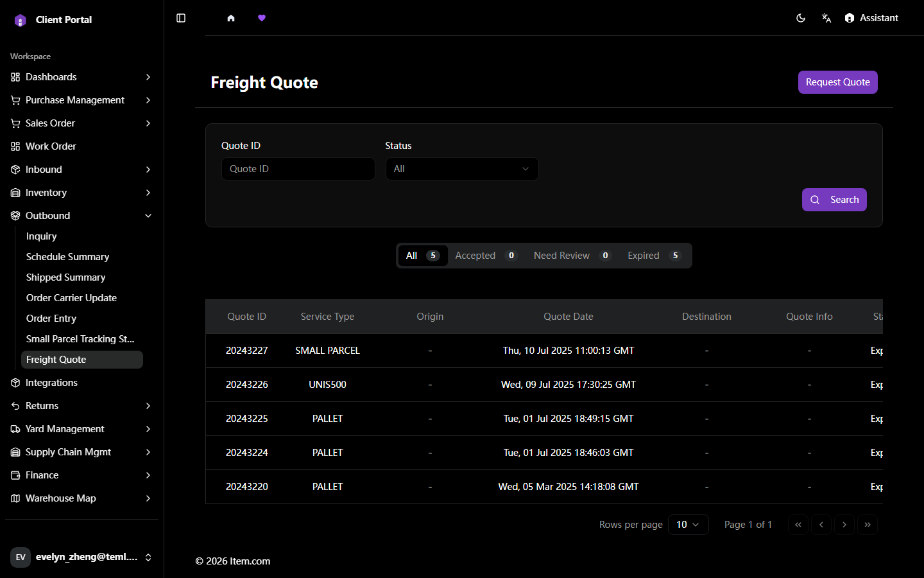Go to Schedule Summary
924x578 pixels.
click(82, 257)
